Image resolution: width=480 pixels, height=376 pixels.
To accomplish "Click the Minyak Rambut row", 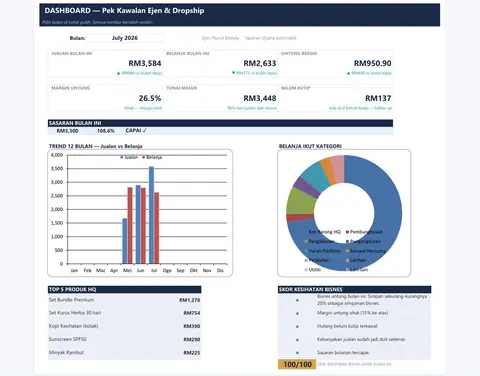I will coord(124,352).
